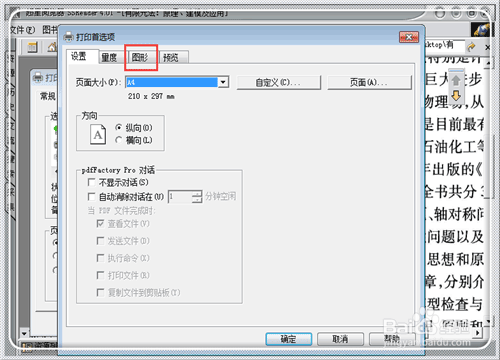This screenshot has height=360, width=500.
Task: Click the printer icon of the background 打印 dialog
Action: coord(38,77)
